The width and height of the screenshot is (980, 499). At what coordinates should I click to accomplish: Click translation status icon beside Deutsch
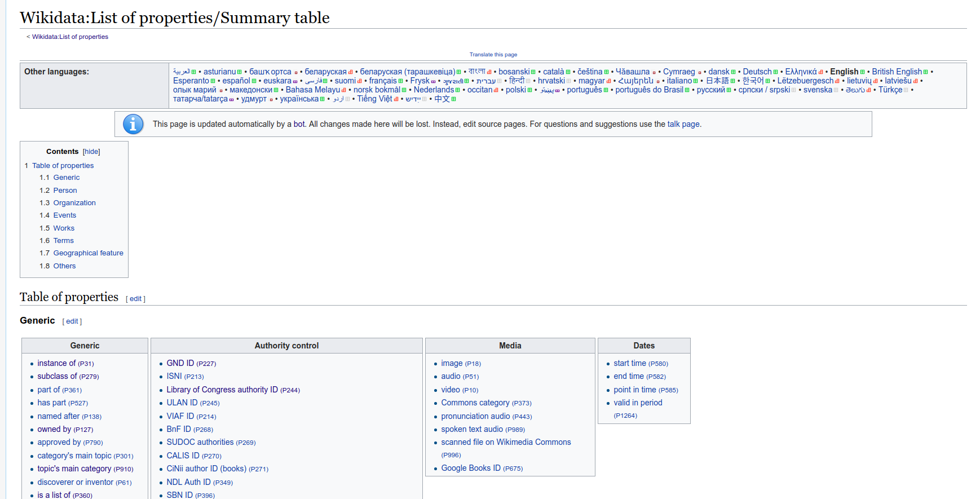point(775,72)
